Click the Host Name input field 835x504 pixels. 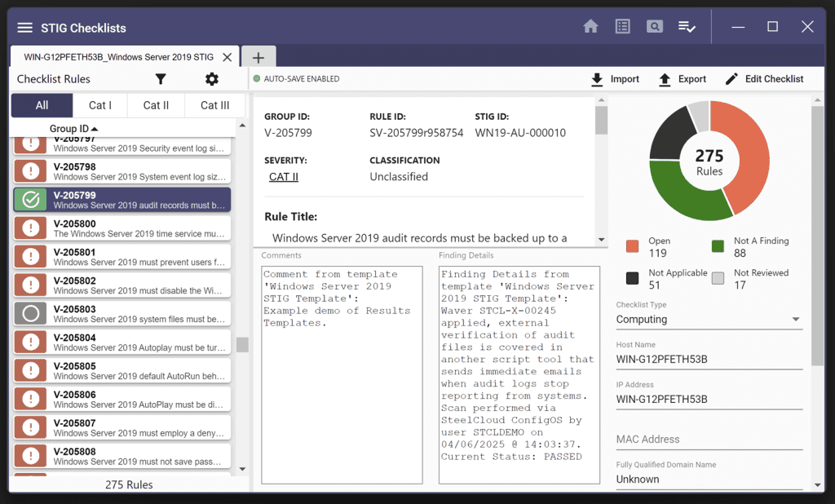708,359
